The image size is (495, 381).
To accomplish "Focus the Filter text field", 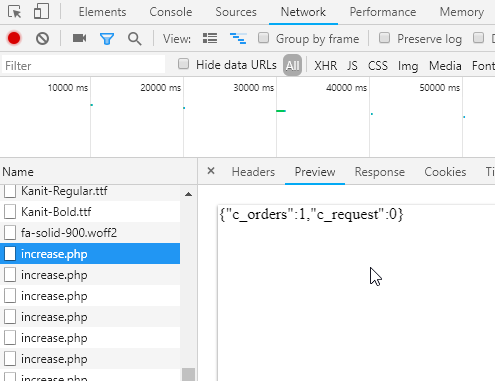I will 83,65.
